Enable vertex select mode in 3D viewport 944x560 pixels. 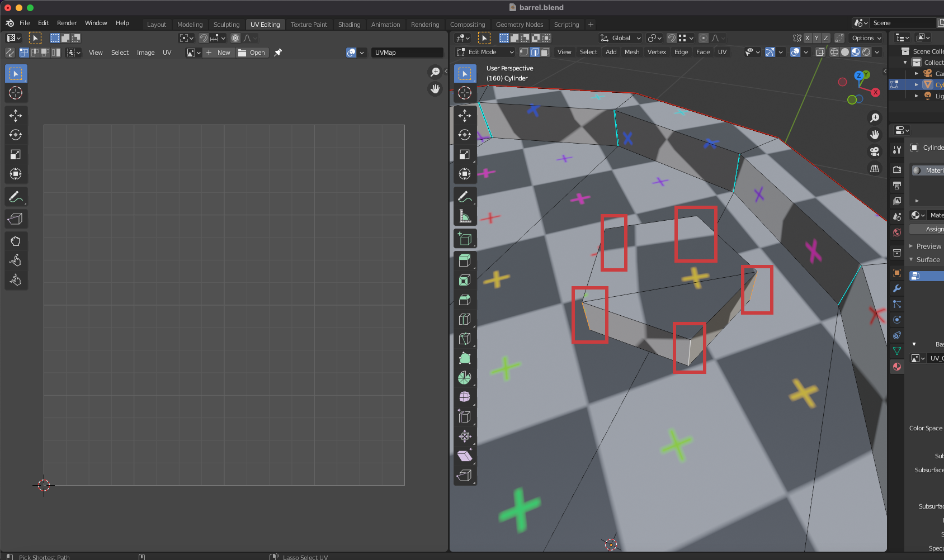[524, 52]
